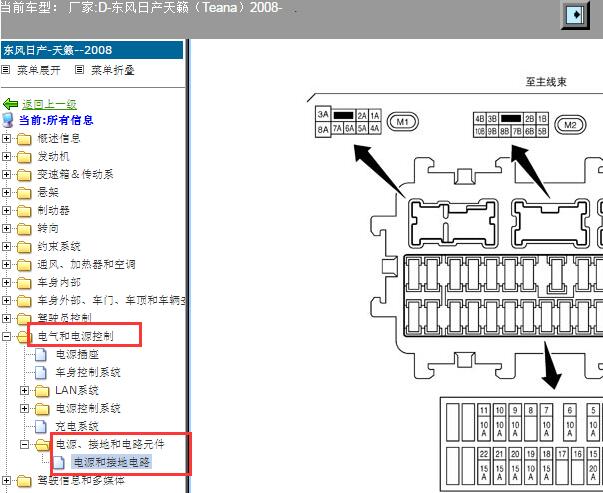Open the 电源和接地电路 page
Image resolution: width=603 pixels, height=493 pixels.
point(112,462)
